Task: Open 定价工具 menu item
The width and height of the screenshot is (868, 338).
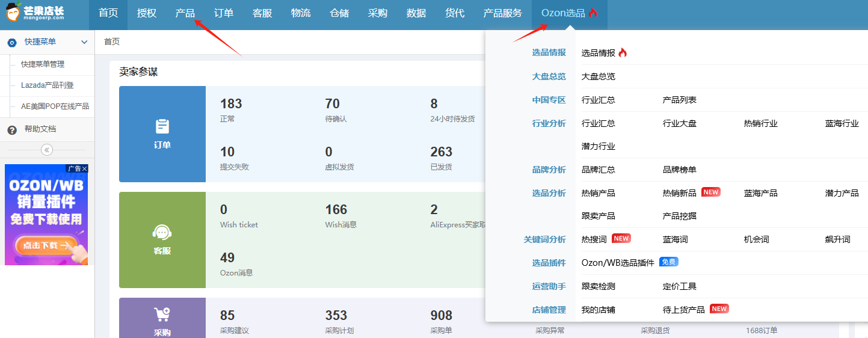Action: (680, 286)
